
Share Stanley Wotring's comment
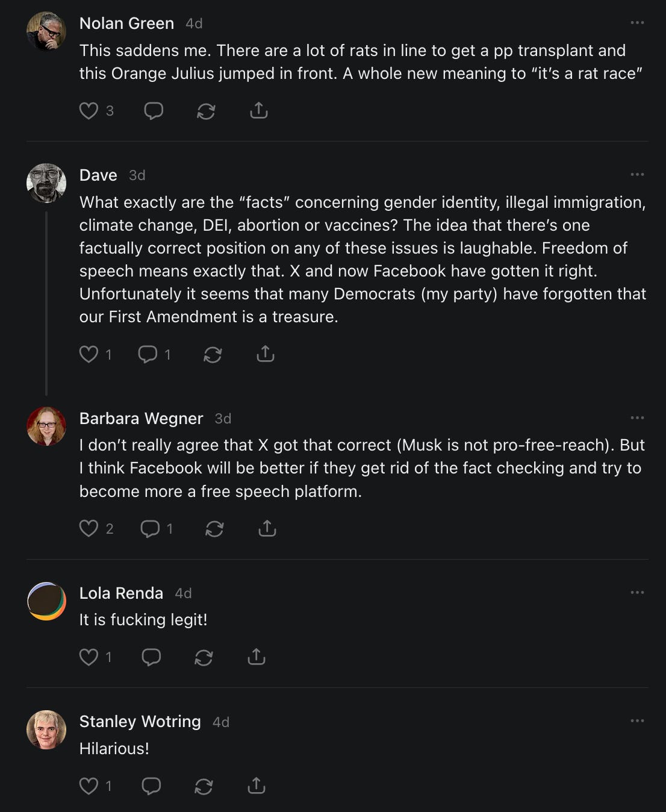coord(256,785)
